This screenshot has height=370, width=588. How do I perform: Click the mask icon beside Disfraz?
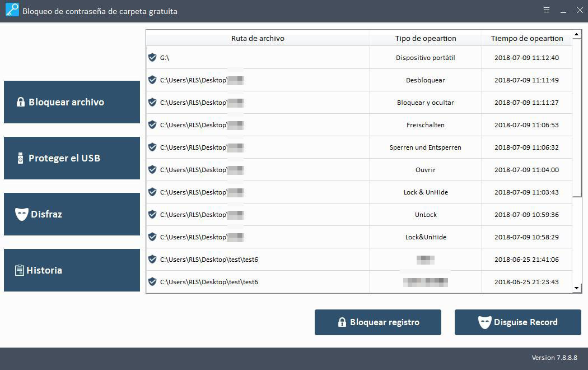(x=21, y=214)
